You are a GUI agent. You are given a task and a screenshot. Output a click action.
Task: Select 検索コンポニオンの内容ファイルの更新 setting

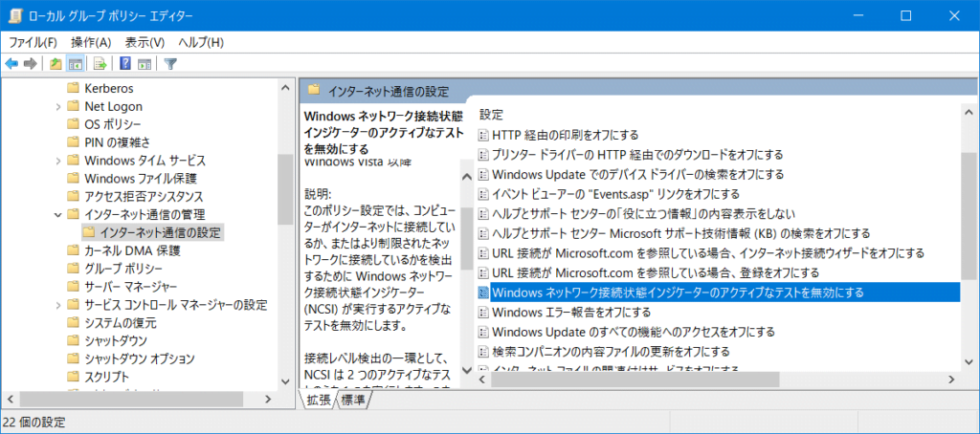(x=612, y=351)
